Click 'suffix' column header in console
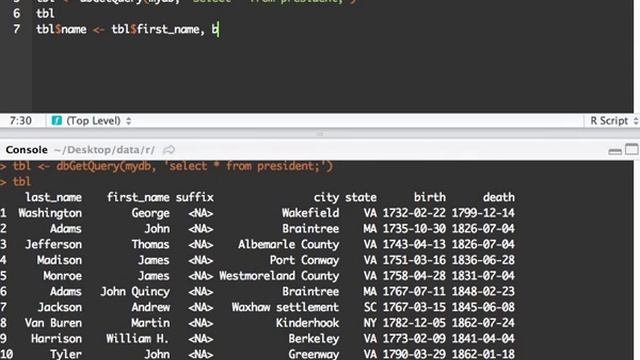Image resolution: width=640 pixels, height=360 pixels. coord(195,198)
